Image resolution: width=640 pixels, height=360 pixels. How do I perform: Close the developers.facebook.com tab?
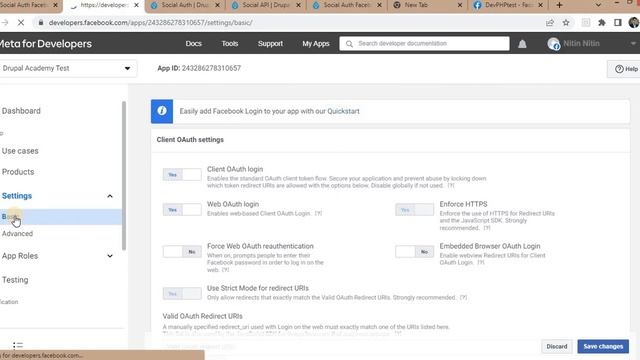coord(136,5)
